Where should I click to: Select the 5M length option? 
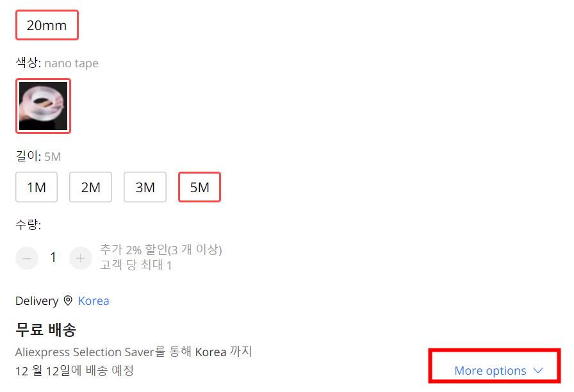pos(199,187)
